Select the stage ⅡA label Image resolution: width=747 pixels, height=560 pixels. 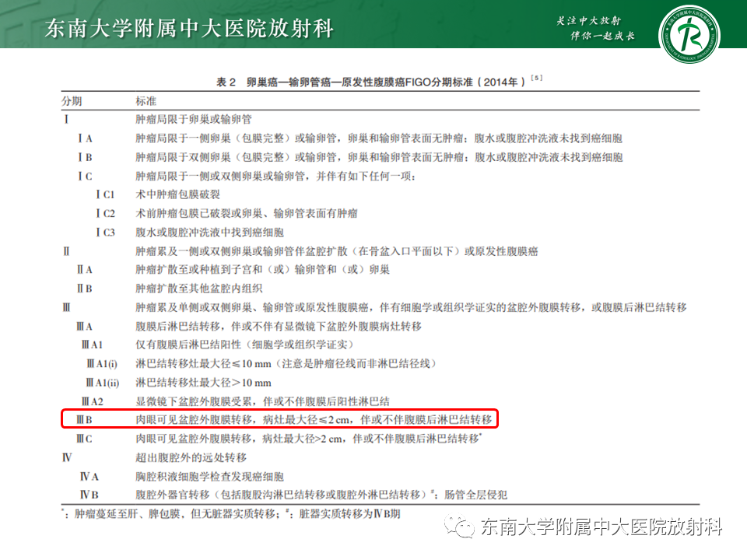tap(85, 270)
